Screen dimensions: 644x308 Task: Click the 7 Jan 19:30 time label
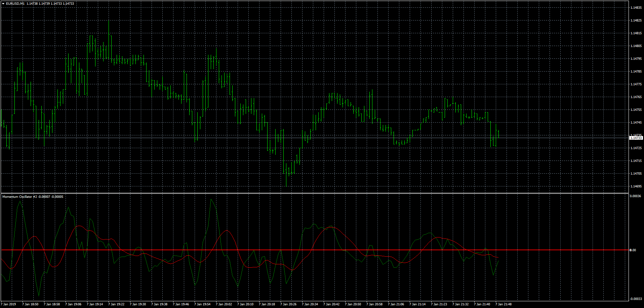138,304
